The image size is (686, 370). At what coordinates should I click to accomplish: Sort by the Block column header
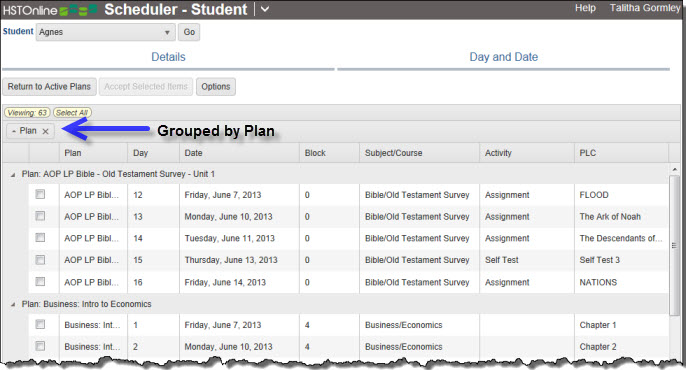coord(329,153)
